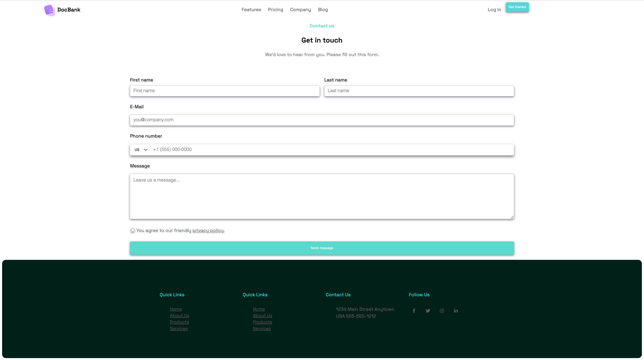Tick the privacy policy agreement checkbox

tap(132, 230)
